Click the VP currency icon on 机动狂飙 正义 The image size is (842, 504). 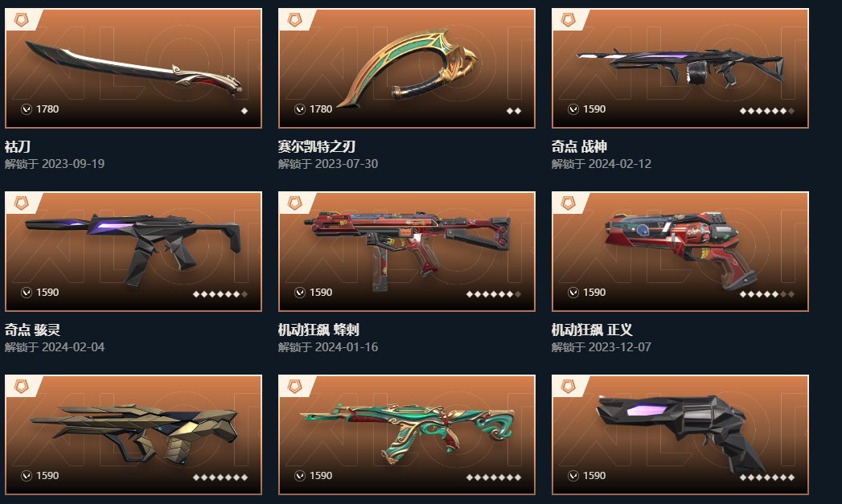point(573,293)
